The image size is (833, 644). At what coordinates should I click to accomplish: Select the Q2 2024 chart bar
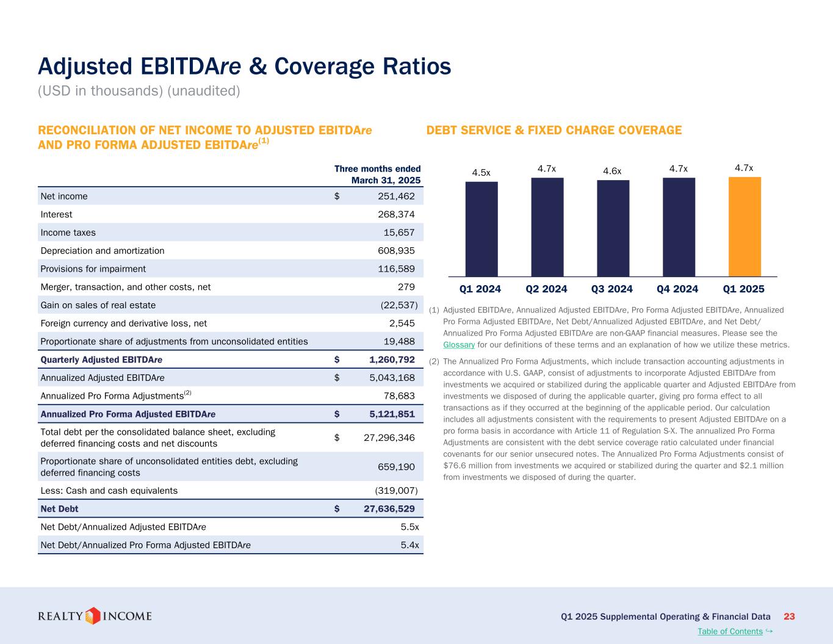[x=547, y=227]
